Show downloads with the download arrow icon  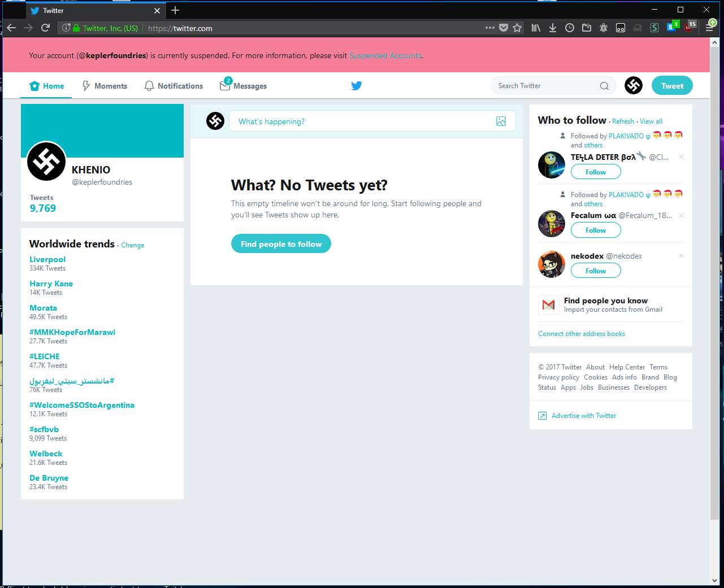(553, 28)
